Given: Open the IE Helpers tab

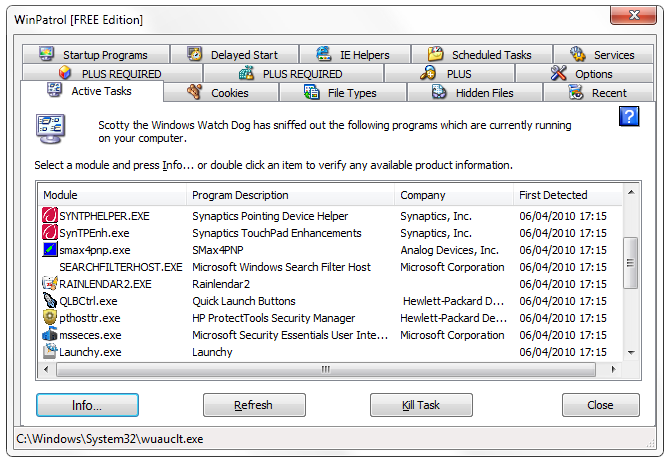Looking at the screenshot, I should click(355, 55).
